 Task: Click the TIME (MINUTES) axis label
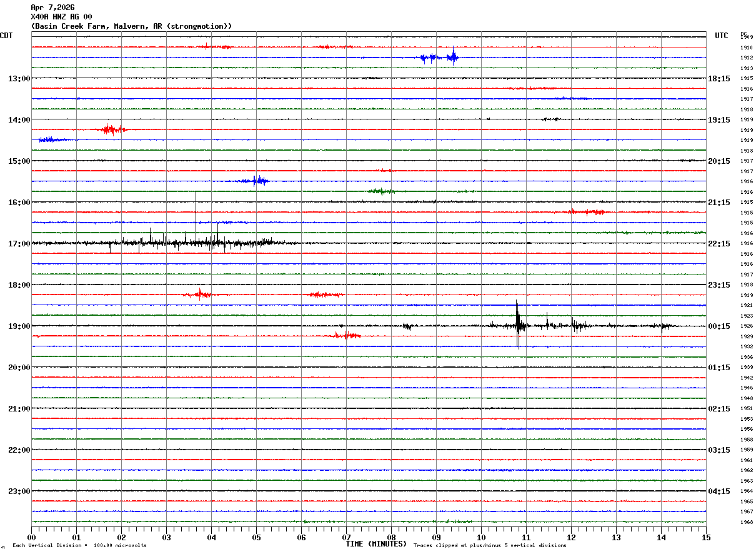376,544
